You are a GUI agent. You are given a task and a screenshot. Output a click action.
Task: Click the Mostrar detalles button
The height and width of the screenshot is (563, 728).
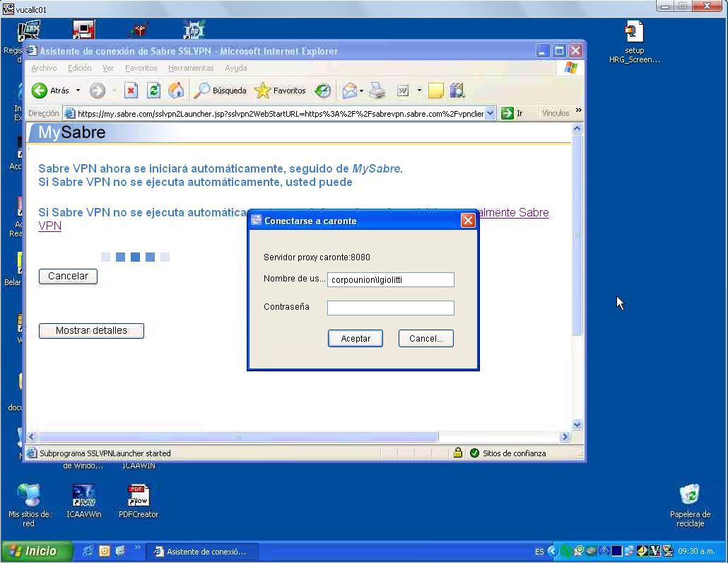(x=91, y=331)
